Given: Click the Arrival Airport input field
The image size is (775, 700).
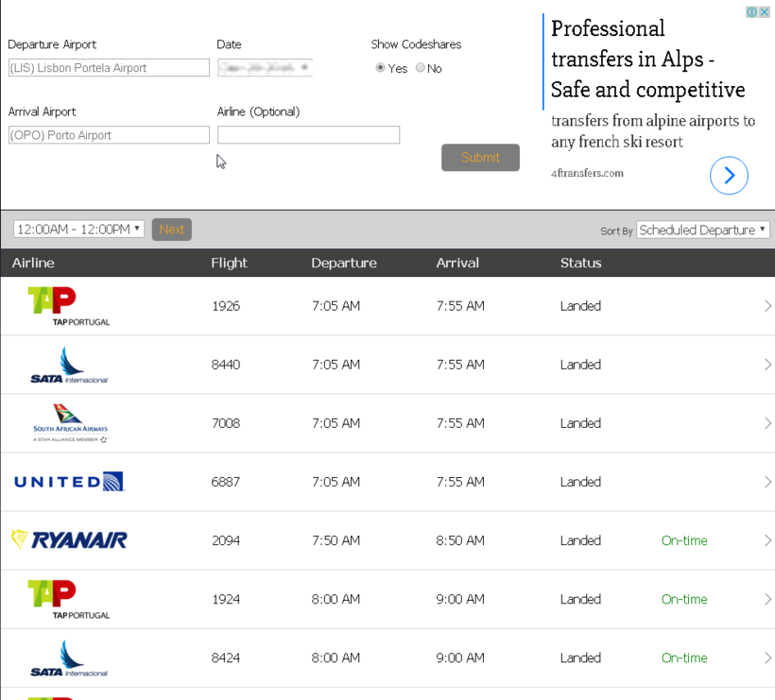Looking at the screenshot, I should point(109,135).
